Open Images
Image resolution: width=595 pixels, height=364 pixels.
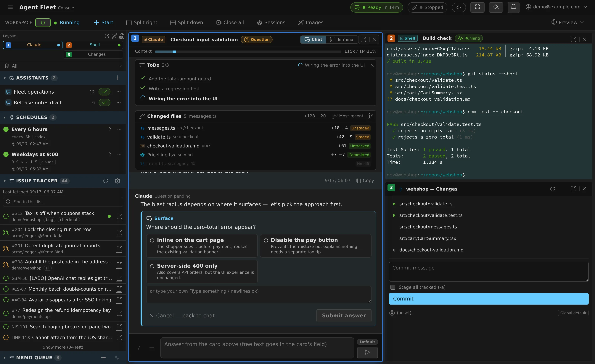(x=311, y=22)
